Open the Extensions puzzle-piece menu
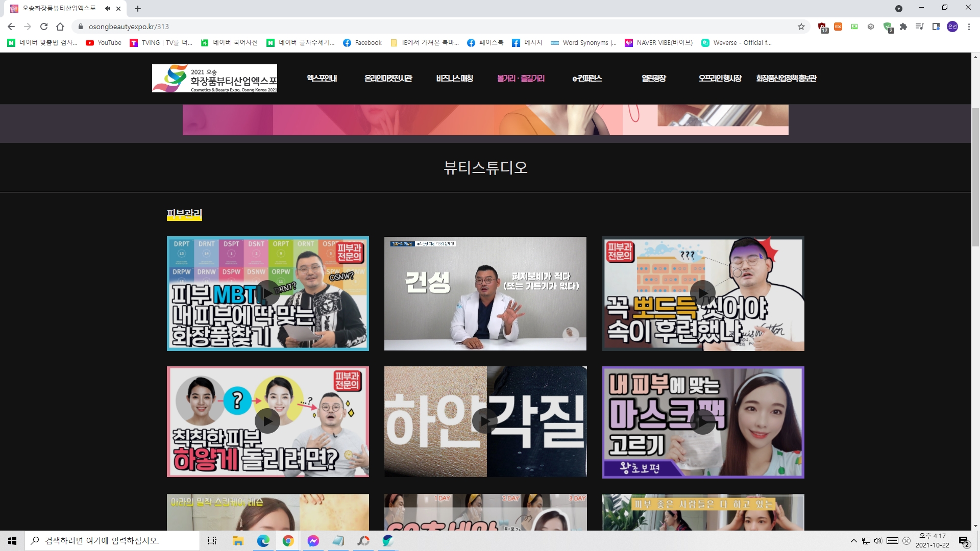Screen dimensions: 980x551 (903, 27)
